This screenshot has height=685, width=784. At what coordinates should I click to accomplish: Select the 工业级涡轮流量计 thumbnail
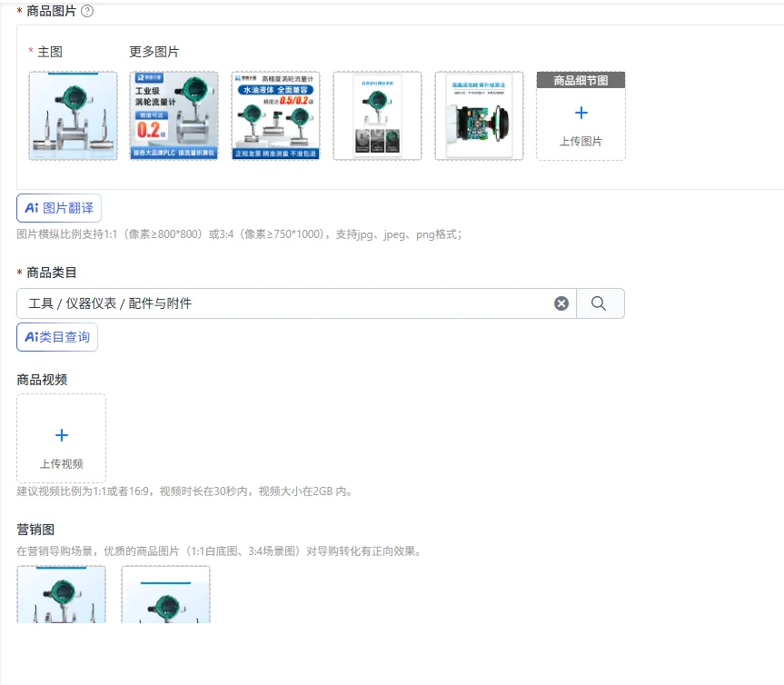tap(174, 116)
